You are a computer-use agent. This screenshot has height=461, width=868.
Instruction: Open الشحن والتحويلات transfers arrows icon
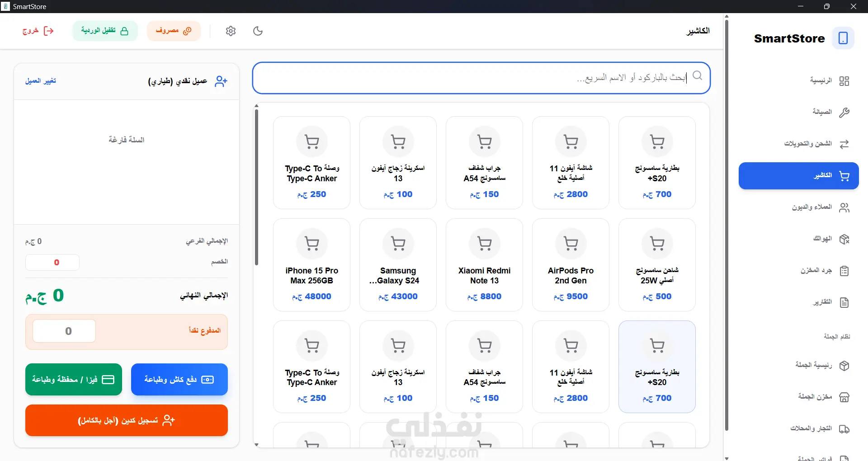pyautogui.click(x=844, y=144)
